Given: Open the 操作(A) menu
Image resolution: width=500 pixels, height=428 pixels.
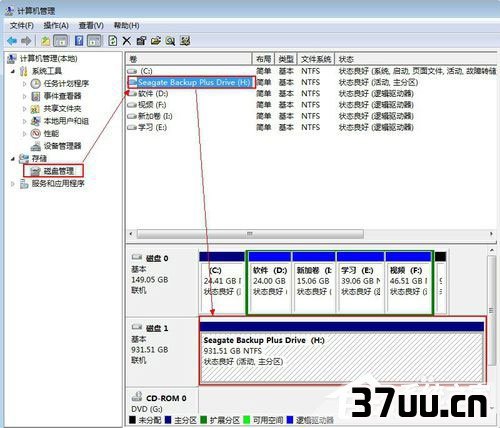Looking at the screenshot, I should click(56, 26).
